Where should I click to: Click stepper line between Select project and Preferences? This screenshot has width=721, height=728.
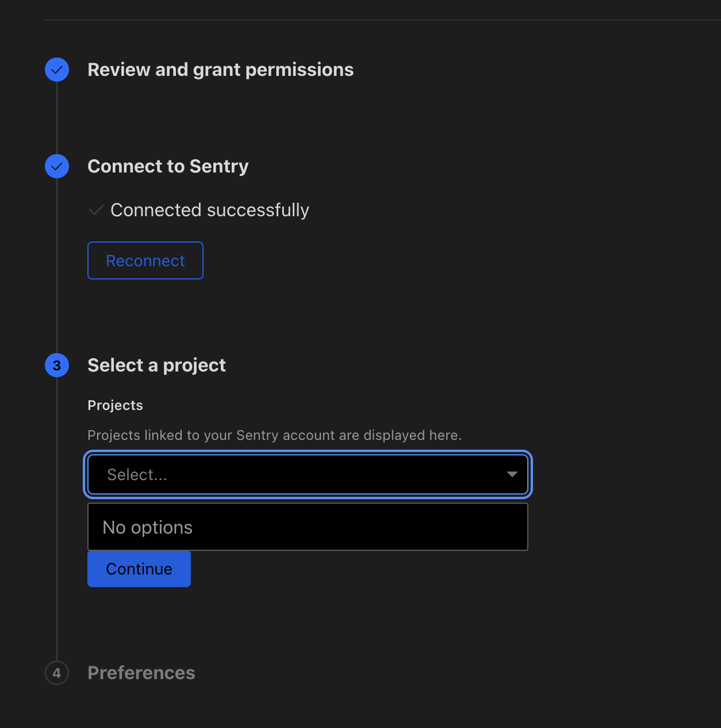57,518
